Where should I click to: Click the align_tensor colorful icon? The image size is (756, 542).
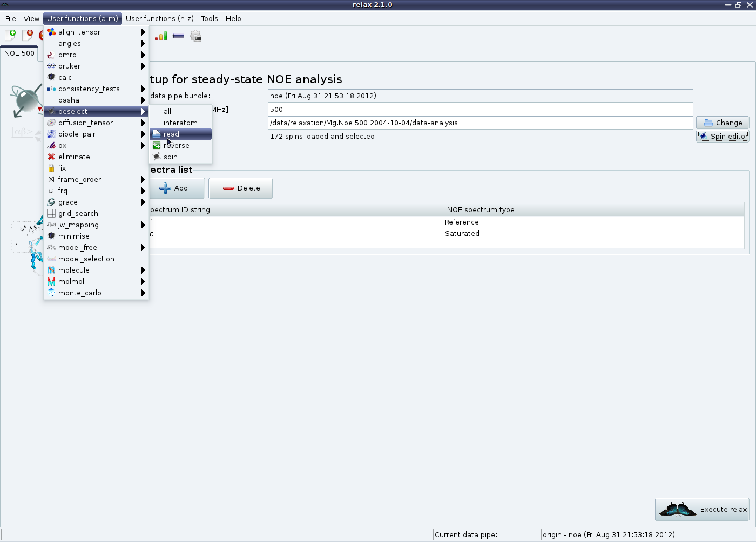[51, 32]
